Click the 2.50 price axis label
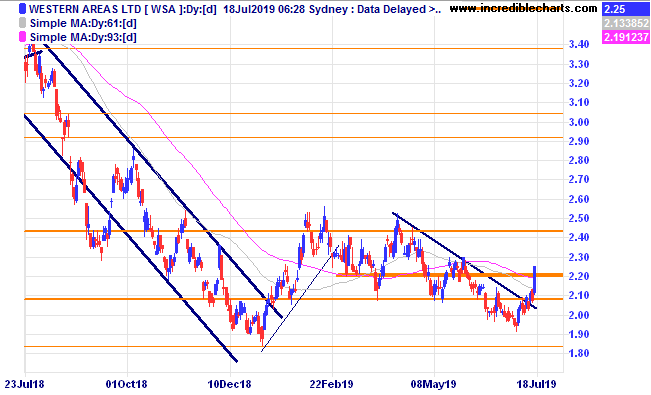 pos(579,218)
